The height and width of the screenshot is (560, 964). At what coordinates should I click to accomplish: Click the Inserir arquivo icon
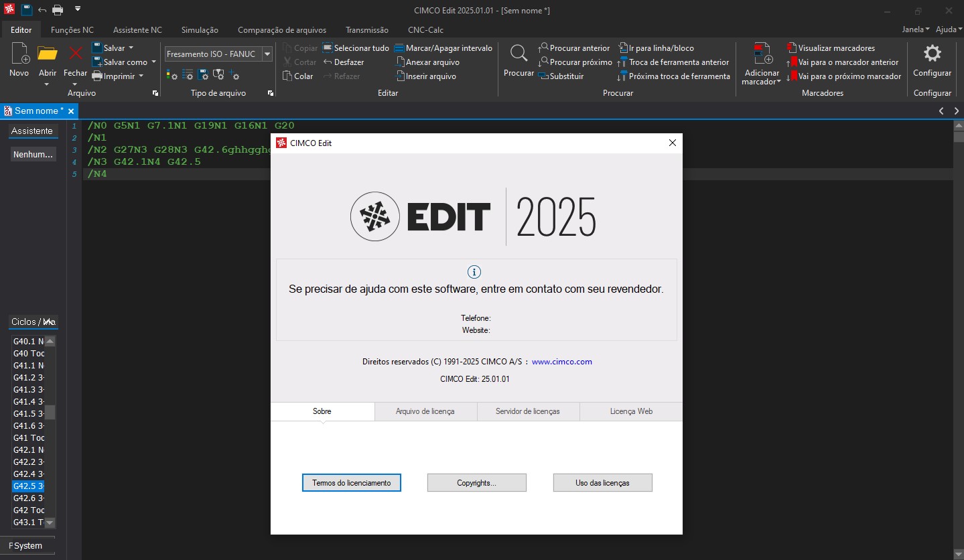[x=399, y=76]
